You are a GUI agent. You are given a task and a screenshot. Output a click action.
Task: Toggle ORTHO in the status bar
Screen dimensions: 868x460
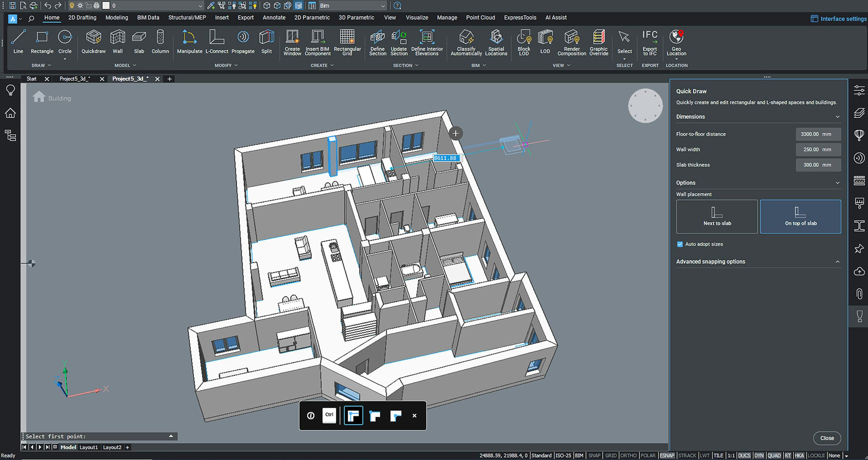click(628, 456)
